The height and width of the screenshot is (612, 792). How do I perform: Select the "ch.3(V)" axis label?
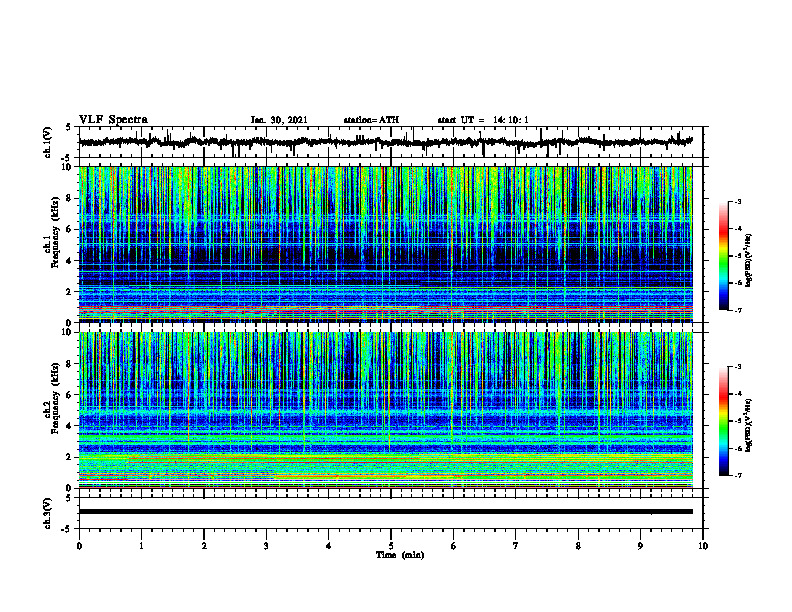point(48,513)
